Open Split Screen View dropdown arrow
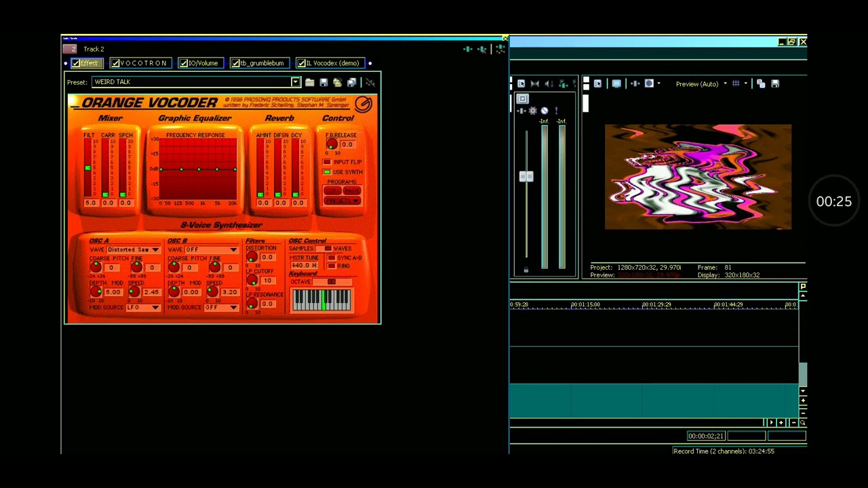 658,84
